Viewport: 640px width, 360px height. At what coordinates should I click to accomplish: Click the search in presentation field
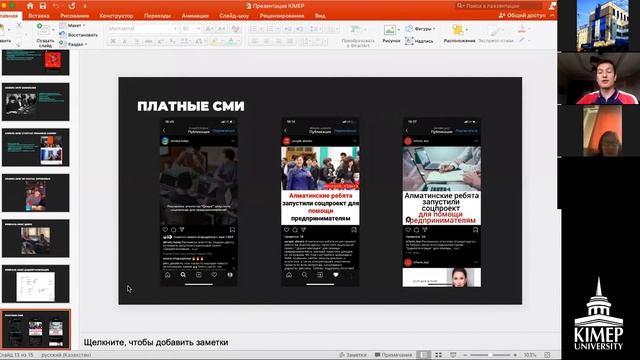pyautogui.click(x=498, y=6)
